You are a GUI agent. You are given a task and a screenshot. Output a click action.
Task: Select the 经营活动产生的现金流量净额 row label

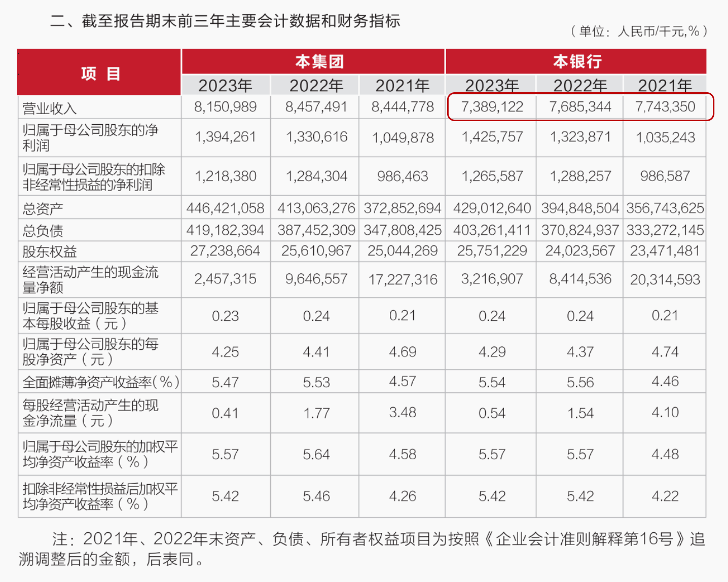pos(91,279)
